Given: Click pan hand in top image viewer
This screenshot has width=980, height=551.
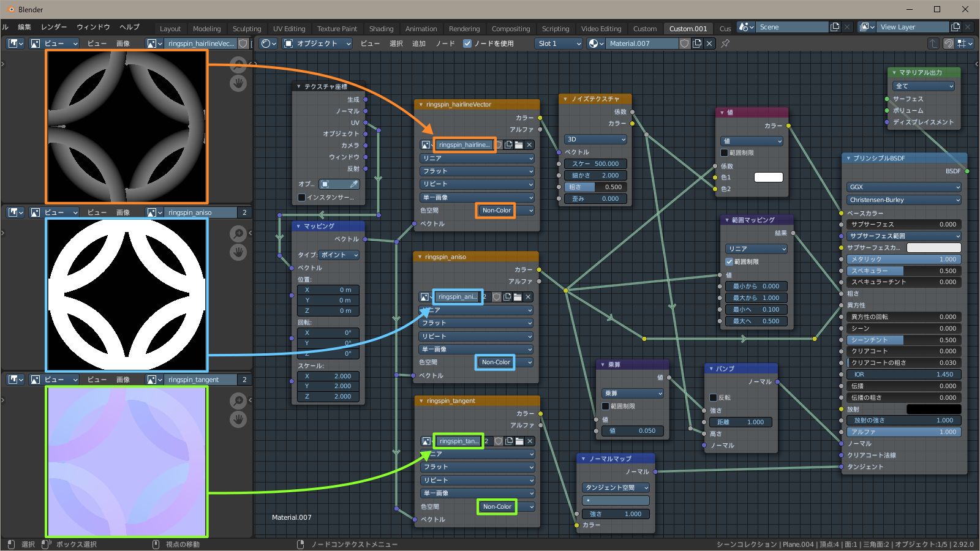Looking at the screenshot, I should click(238, 83).
